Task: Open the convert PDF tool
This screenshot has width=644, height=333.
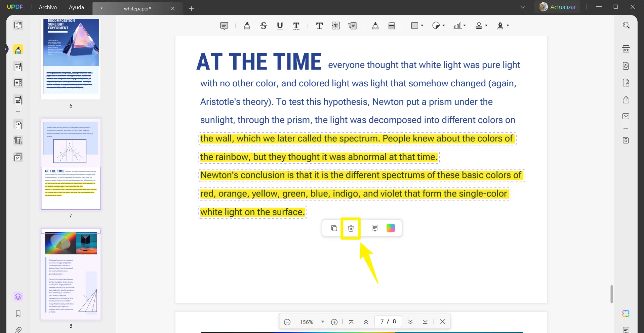Action: (626, 66)
